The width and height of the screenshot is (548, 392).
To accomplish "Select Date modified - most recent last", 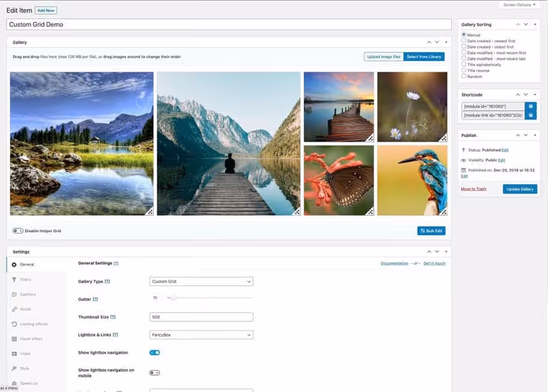I will tap(464, 59).
